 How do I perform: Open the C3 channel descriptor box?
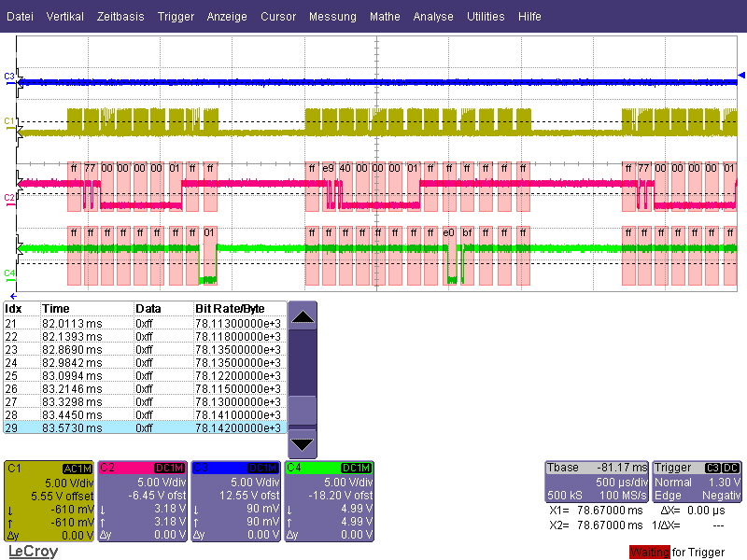tap(236, 501)
